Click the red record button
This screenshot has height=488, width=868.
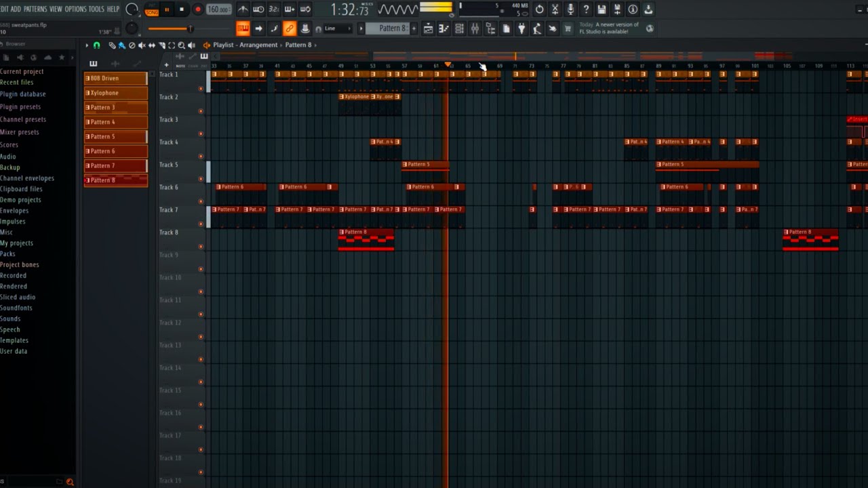[197, 9]
